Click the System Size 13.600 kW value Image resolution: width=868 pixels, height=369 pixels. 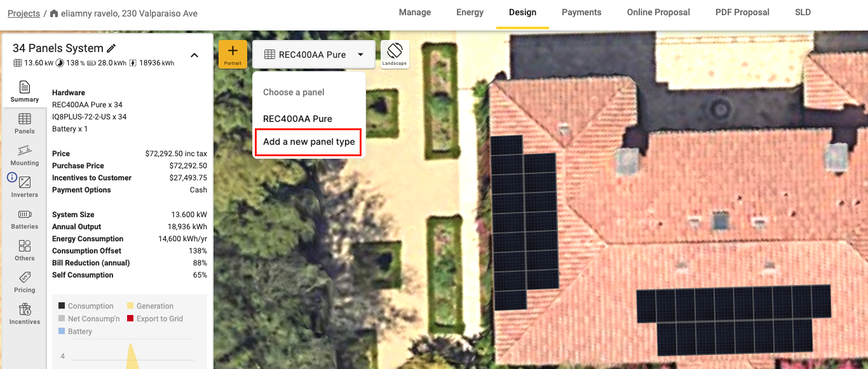[189, 215]
